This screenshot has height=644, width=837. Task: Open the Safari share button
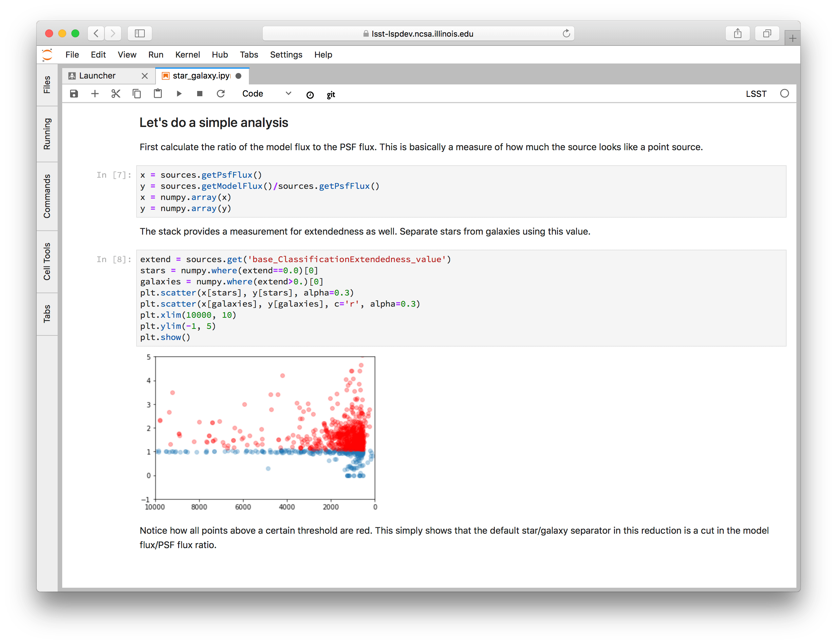pos(737,33)
